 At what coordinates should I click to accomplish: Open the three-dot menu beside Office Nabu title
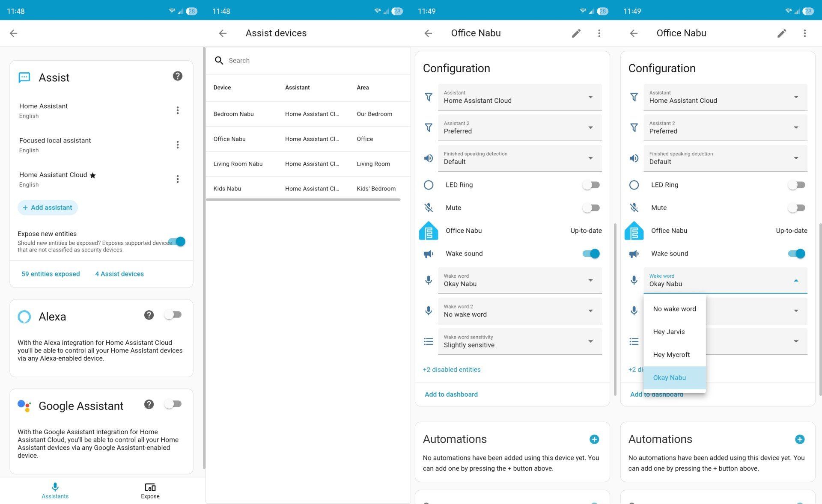[599, 33]
